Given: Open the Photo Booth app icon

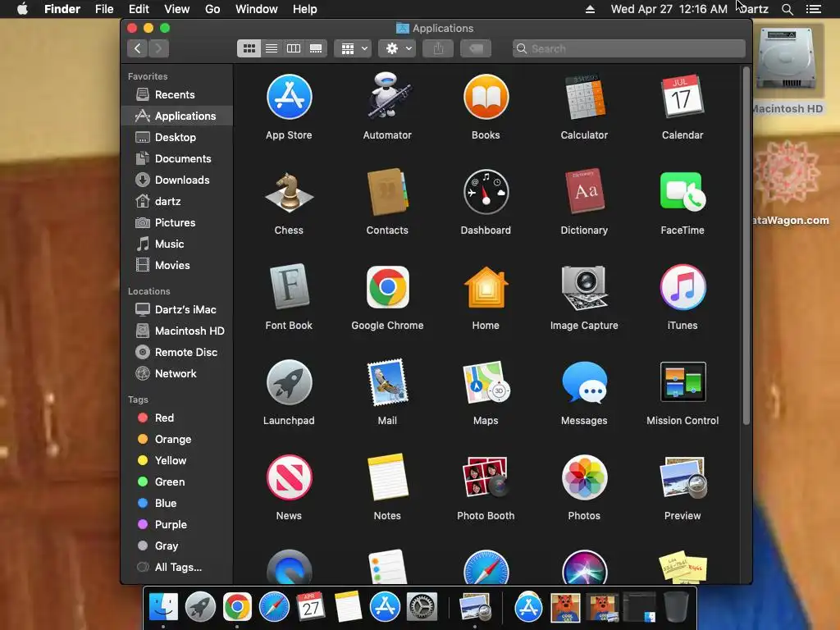Looking at the screenshot, I should click(x=486, y=477).
